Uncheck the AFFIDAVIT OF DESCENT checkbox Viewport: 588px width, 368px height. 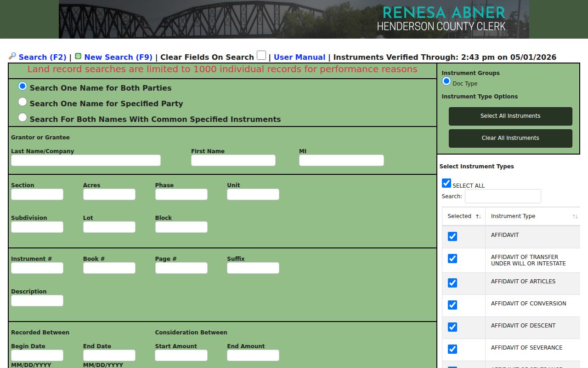click(x=452, y=327)
